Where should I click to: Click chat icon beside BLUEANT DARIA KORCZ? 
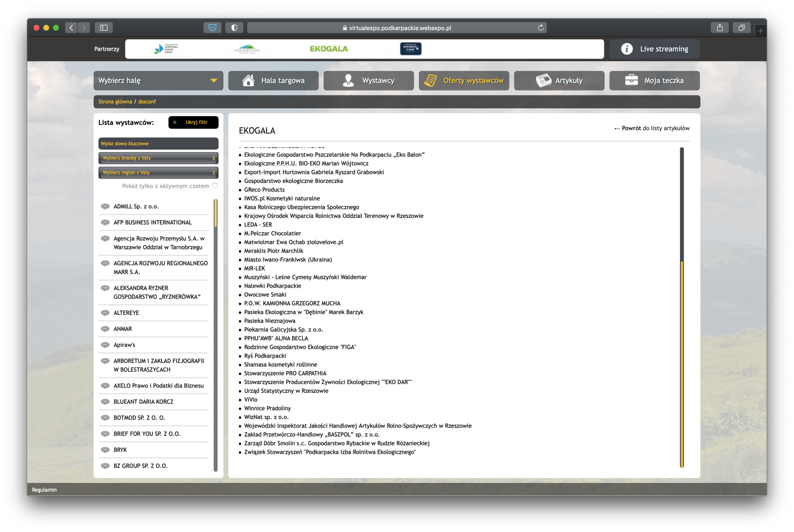(105, 401)
